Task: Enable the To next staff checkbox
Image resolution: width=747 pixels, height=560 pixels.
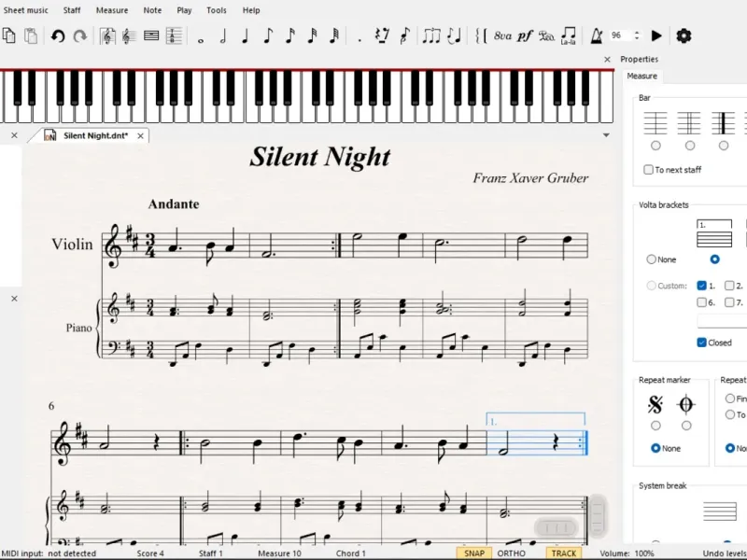Action: [648, 170]
